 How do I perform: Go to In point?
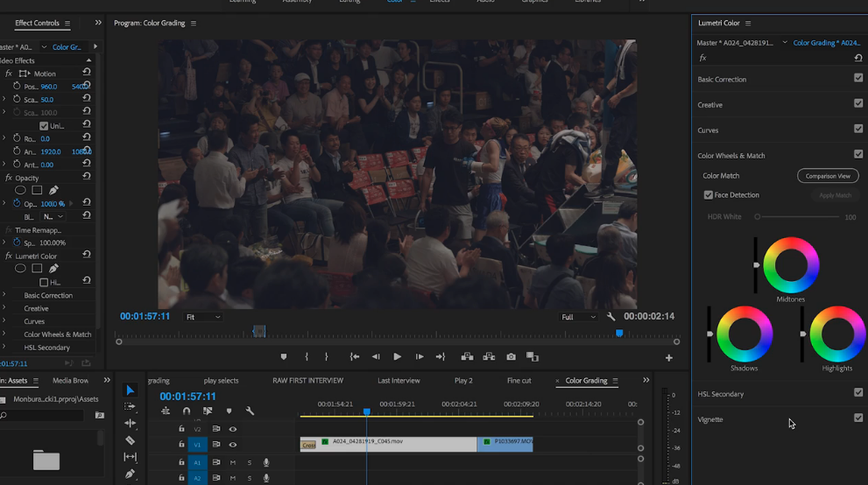(354, 356)
